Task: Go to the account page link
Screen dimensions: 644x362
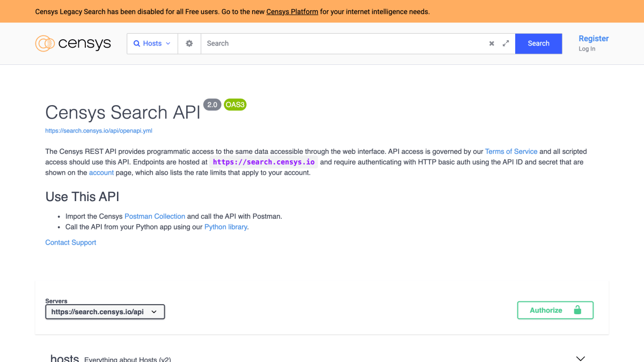Action: coord(101,173)
